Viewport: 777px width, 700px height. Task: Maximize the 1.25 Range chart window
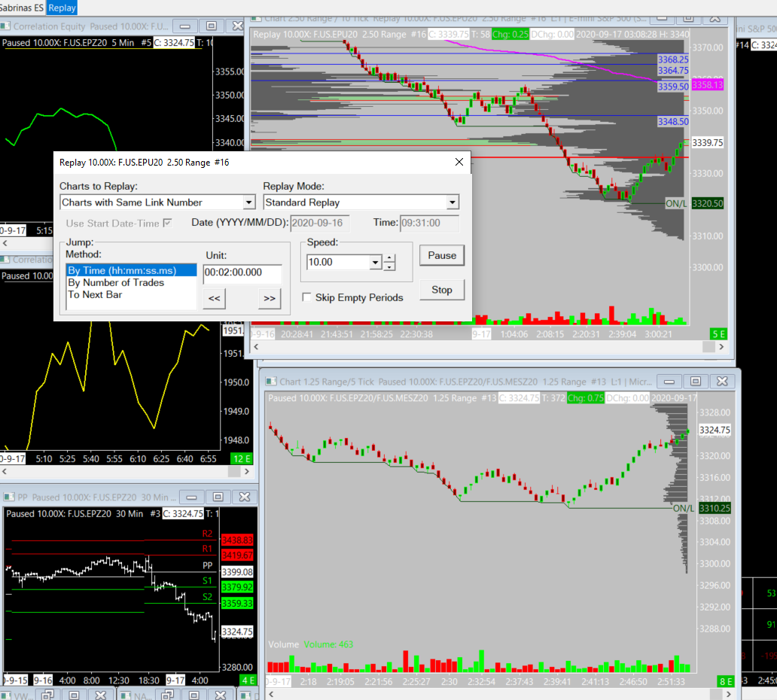pos(696,382)
